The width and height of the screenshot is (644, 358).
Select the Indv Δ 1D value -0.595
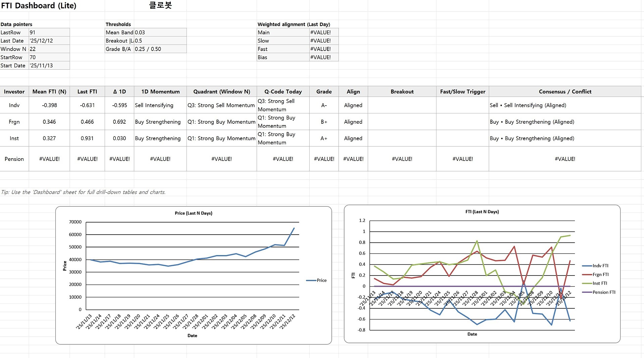tap(119, 105)
